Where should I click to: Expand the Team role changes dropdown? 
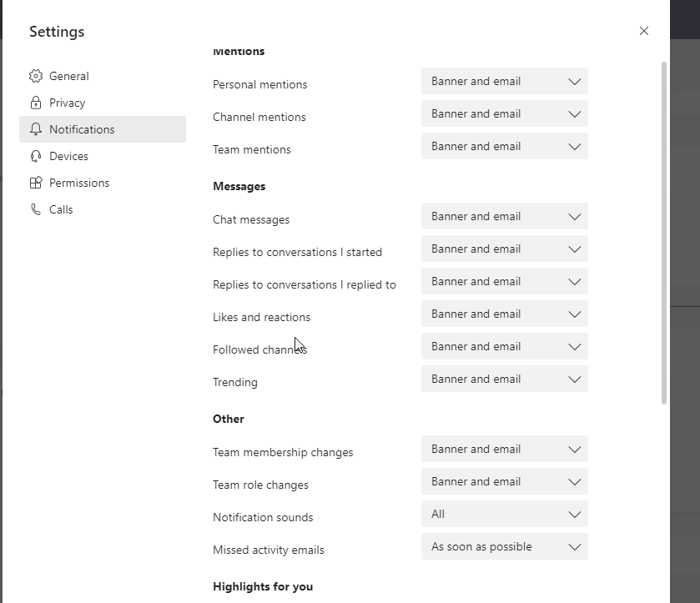click(x=504, y=482)
